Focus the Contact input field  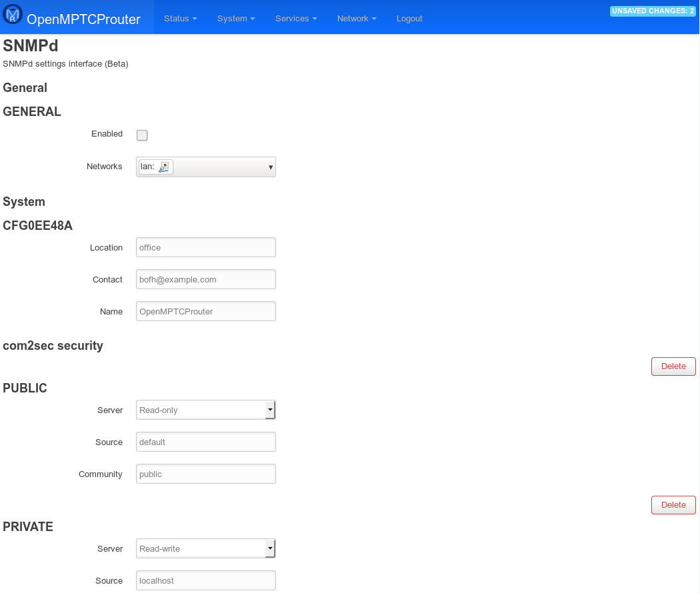(x=206, y=280)
